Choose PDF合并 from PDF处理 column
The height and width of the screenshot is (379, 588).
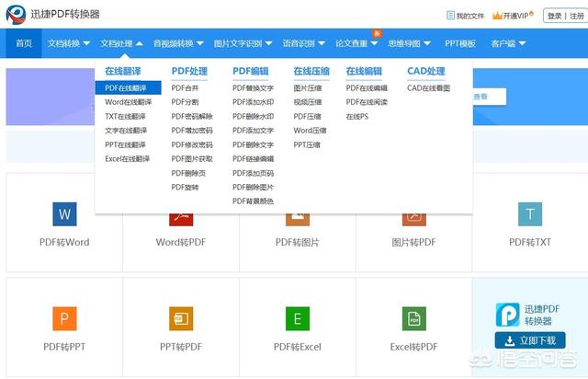click(x=185, y=88)
